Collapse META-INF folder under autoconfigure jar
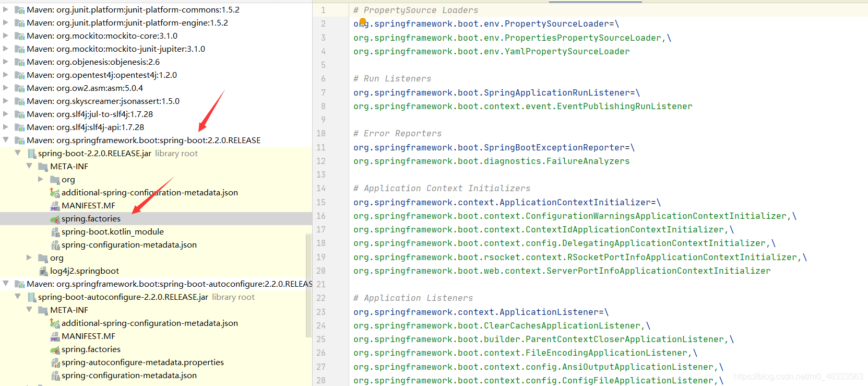This screenshot has height=386, width=868. pos(29,310)
